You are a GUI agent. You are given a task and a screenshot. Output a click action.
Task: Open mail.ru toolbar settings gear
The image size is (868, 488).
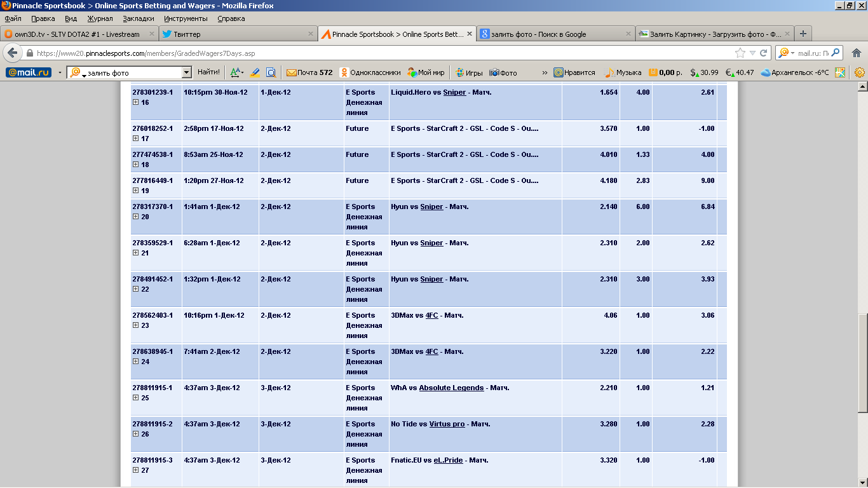pos(860,72)
